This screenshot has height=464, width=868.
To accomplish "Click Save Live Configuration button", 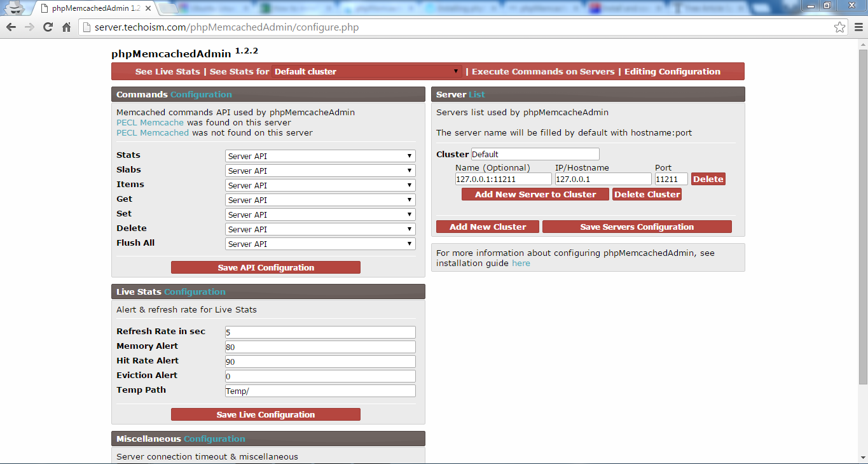I will pyautogui.click(x=266, y=414).
